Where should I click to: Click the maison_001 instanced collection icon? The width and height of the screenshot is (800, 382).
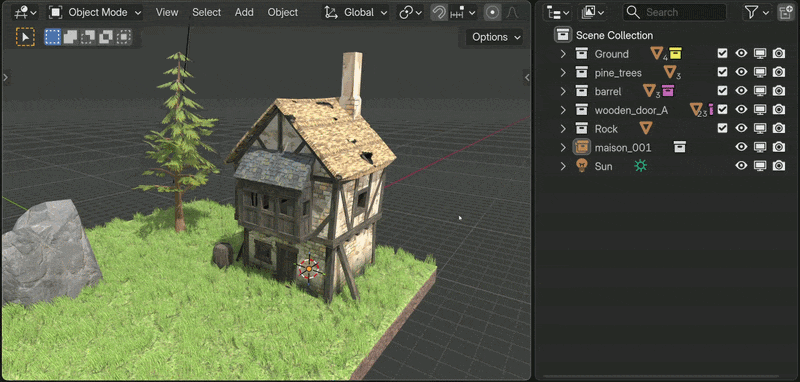pyautogui.click(x=679, y=147)
